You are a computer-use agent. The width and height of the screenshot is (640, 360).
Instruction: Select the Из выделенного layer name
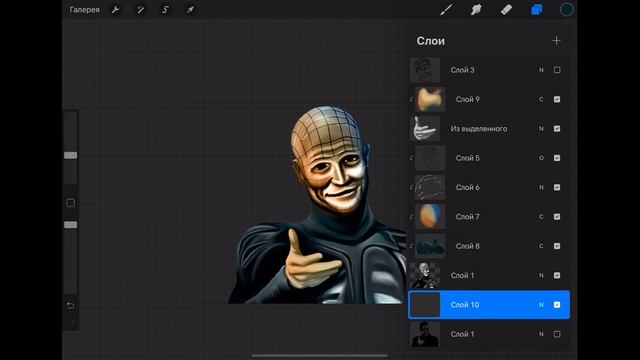(x=479, y=129)
